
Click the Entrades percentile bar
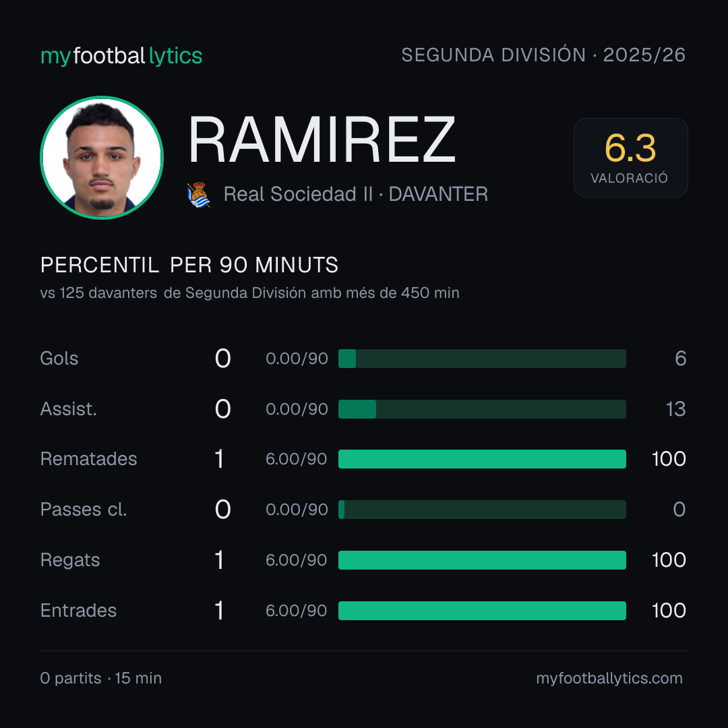482,611
